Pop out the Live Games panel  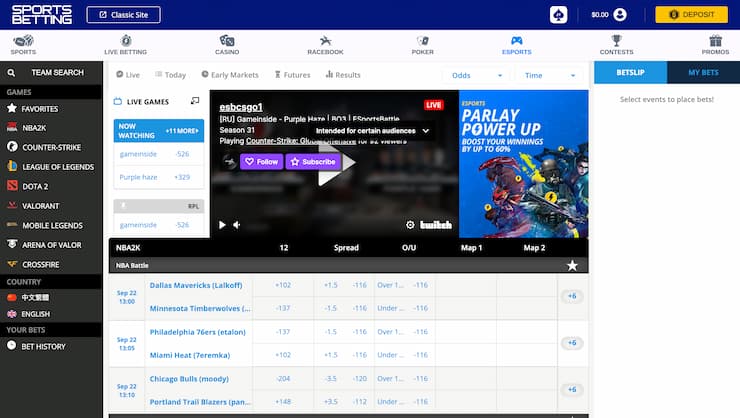point(195,101)
